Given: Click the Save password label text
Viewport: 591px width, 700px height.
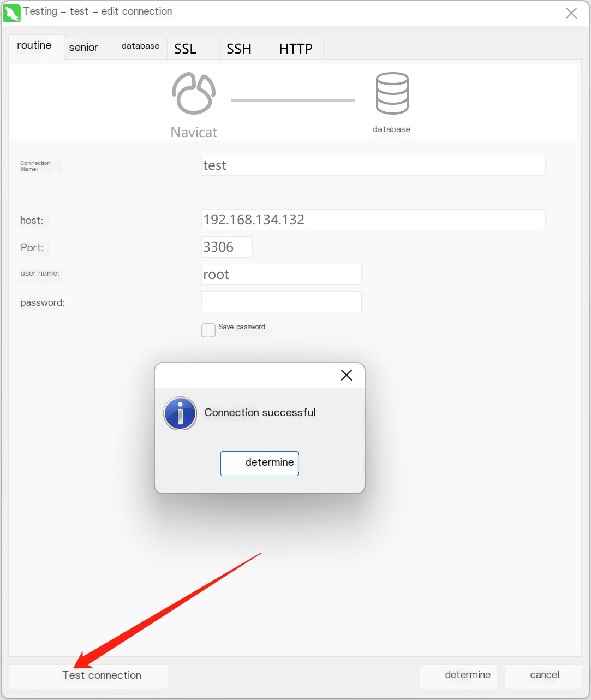Looking at the screenshot, I should tap(242, 327).
